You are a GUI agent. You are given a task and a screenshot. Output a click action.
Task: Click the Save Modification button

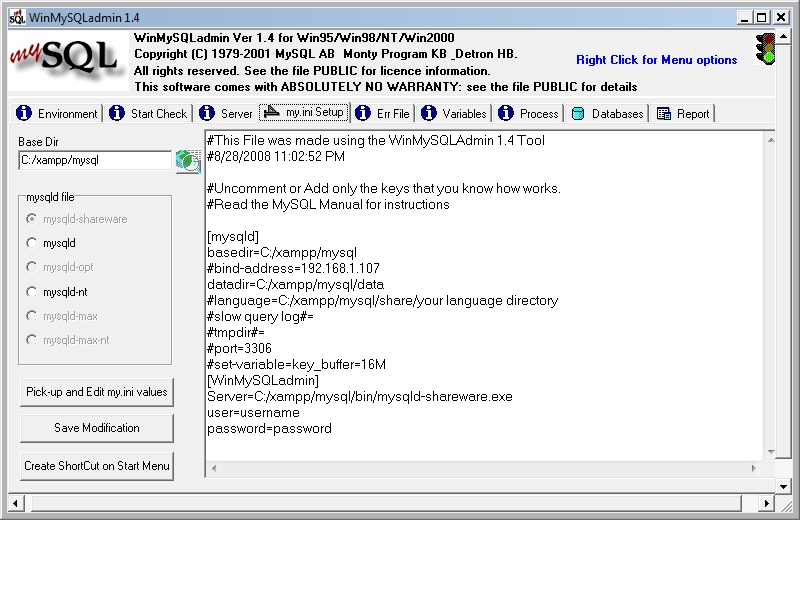pyautogui.click(x=97, y=428)
